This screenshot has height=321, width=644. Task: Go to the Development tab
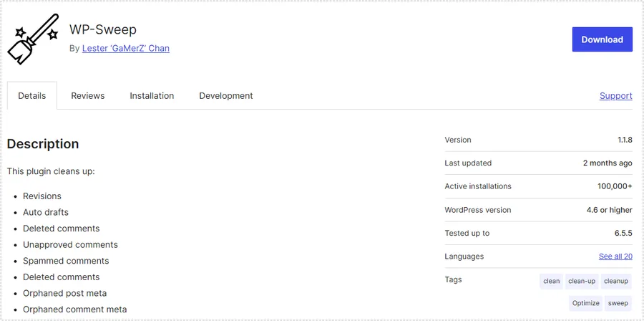[226, 96]
